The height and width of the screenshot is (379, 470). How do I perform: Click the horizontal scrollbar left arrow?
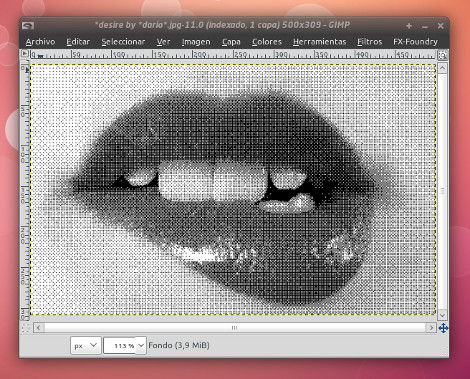point(39,328)
